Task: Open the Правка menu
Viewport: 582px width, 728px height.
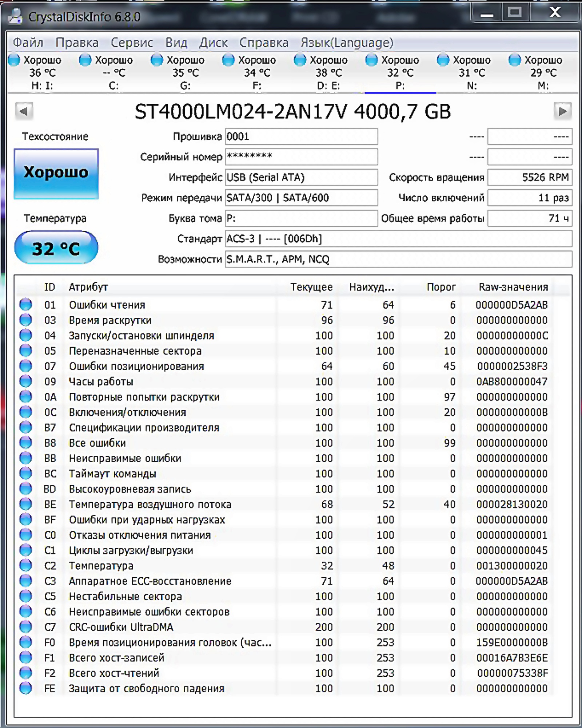Action: 77,43
